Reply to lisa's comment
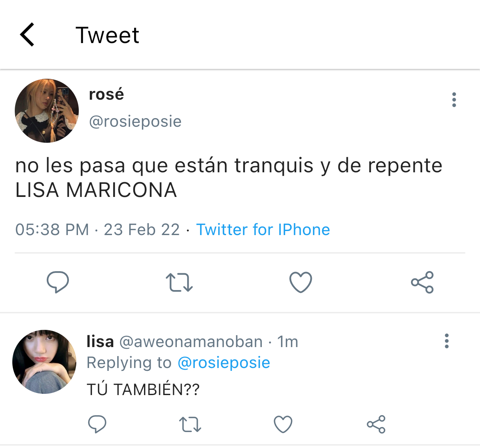The height and width of the screenshot is (448, 480). [x=97, y=424]
